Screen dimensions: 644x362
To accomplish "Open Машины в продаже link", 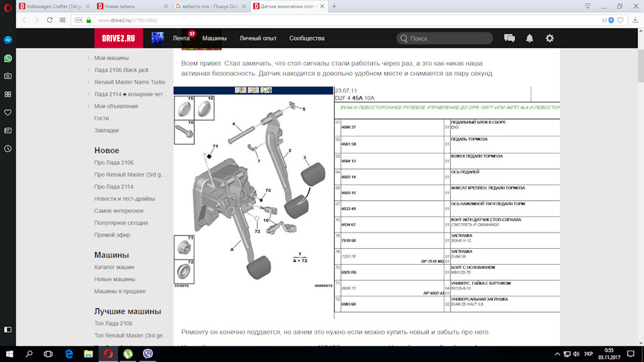I will point(119,292).
